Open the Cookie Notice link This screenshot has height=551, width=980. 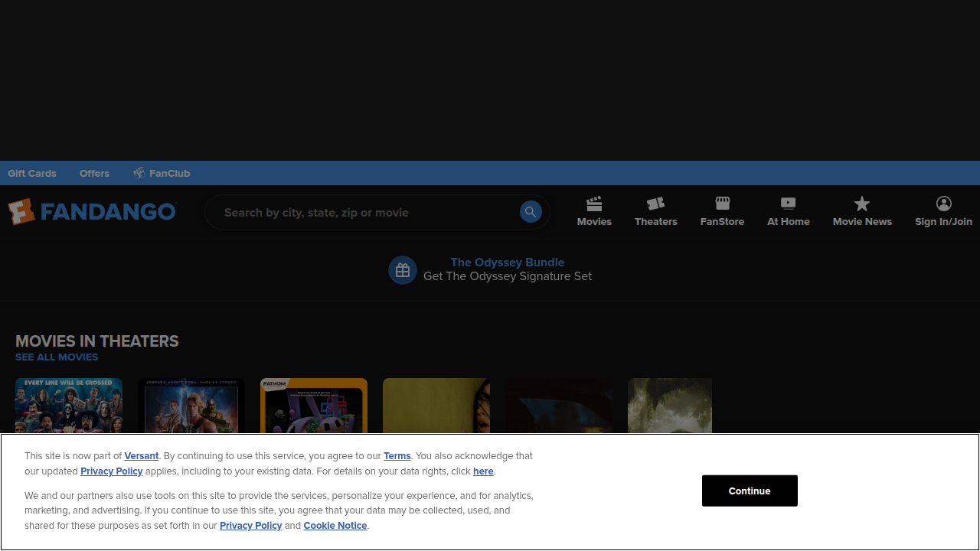[335, 526]
